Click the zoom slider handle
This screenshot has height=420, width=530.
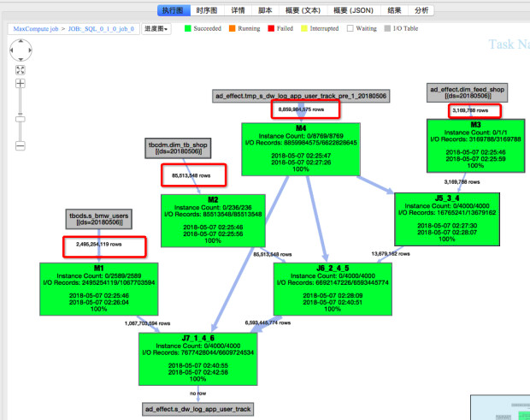pyautogui.click(x=21, y=119)
